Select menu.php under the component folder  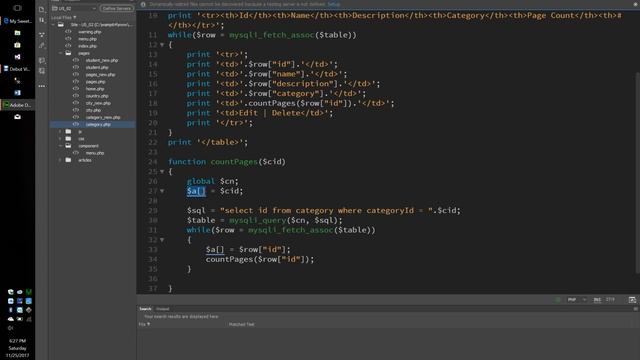coord(95,153)
